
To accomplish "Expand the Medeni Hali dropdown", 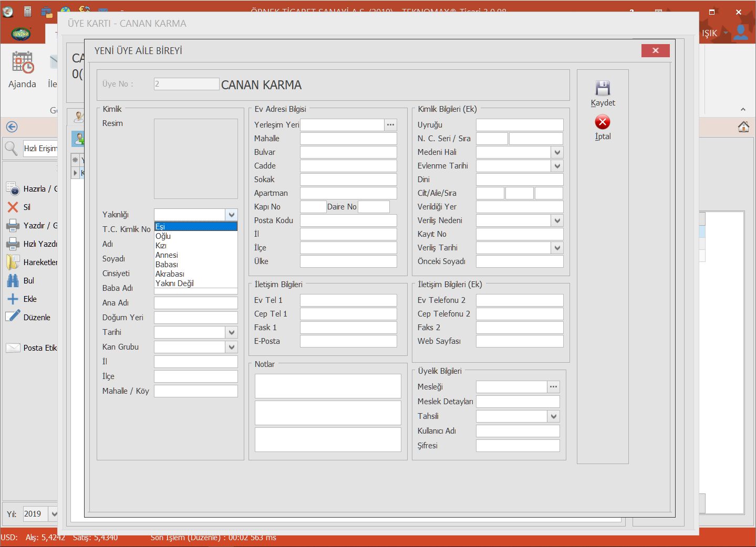I will tap(557, 152).
